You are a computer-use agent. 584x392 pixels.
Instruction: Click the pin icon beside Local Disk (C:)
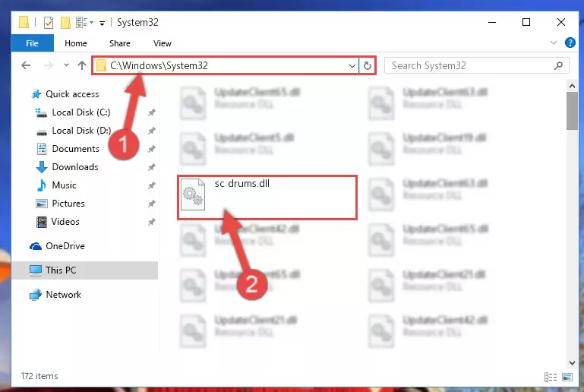coord(151,112)
